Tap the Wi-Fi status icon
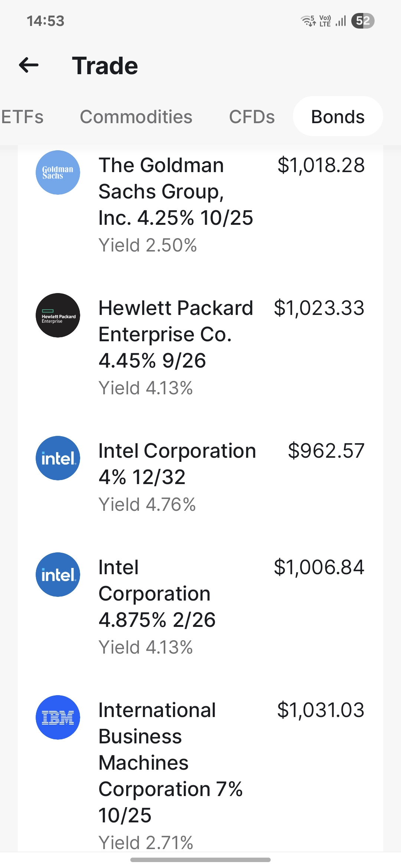Image resolution: width=401 pixels, height=868 pixels. pyautogui.click(x=308, y=21)
